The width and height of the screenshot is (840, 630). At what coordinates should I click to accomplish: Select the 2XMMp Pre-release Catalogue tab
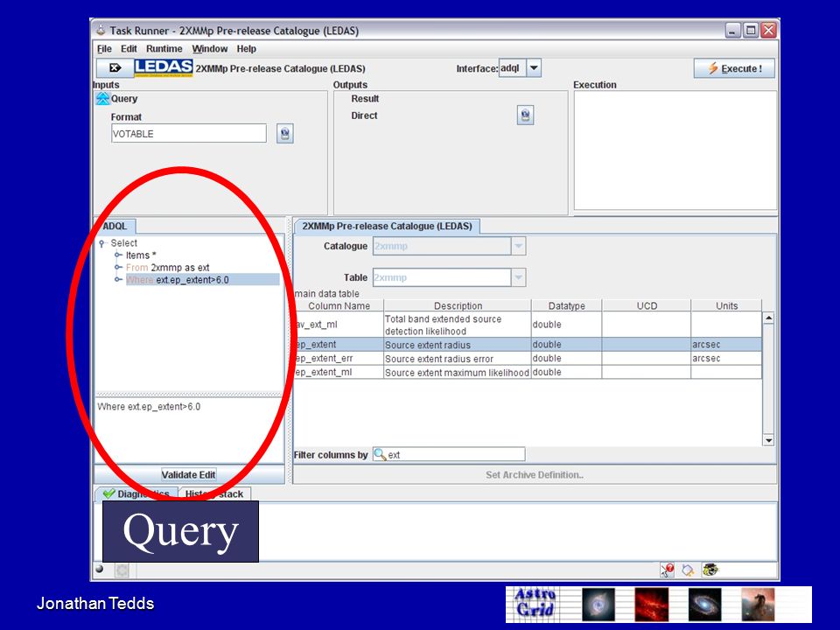387,226
